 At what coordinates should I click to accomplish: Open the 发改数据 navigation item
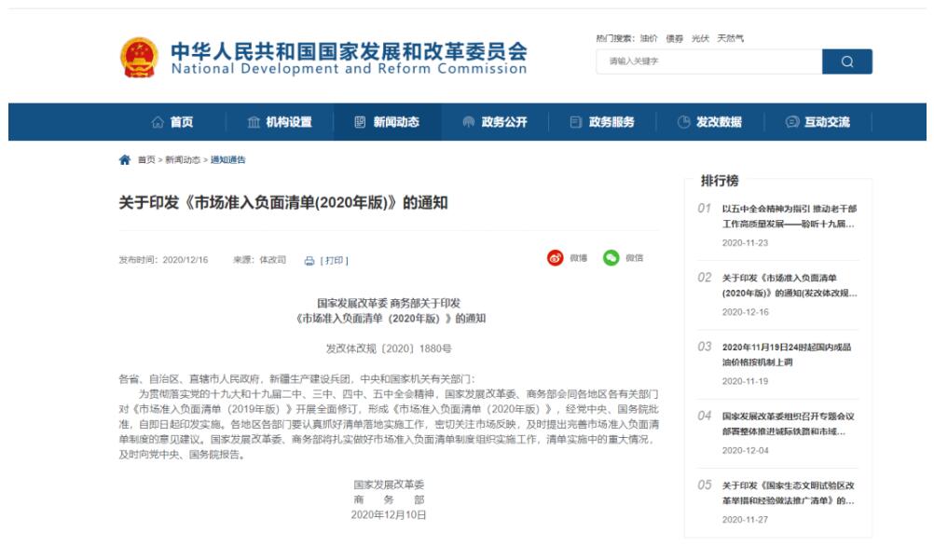coord(709,122)
